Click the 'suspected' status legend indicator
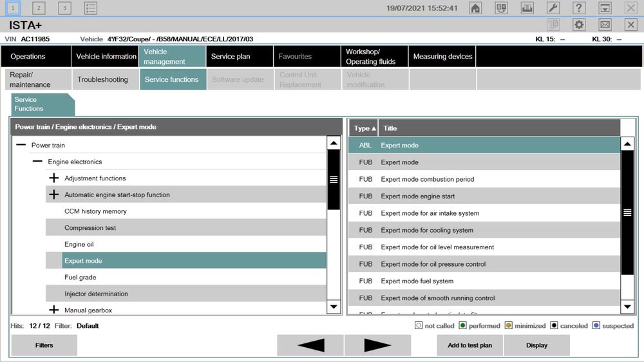 click(596, 325)
